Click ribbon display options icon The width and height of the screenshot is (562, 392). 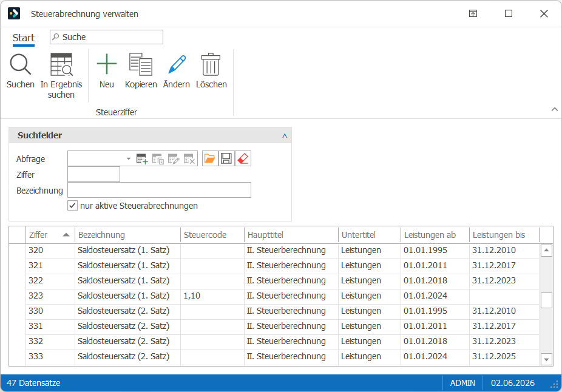coord(473,13)
